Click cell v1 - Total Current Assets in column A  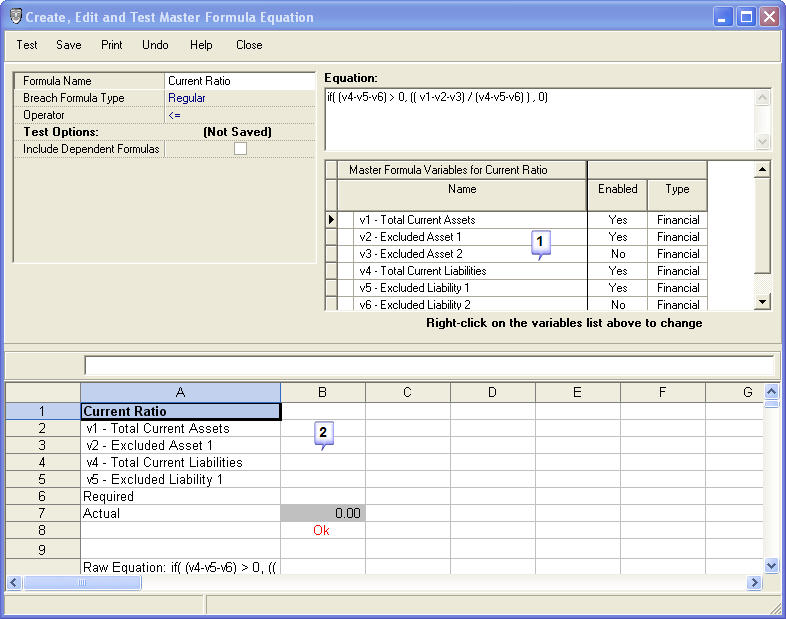point(180,428)
